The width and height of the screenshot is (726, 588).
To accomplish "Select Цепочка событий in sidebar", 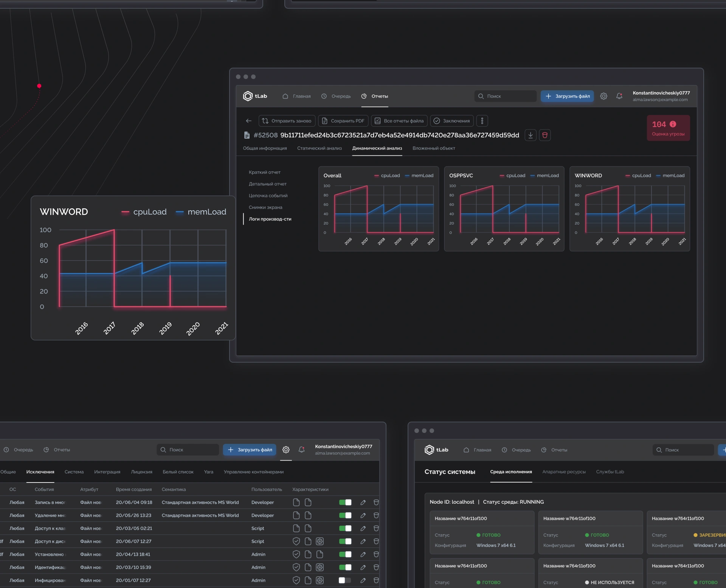I will click(268, 196).
